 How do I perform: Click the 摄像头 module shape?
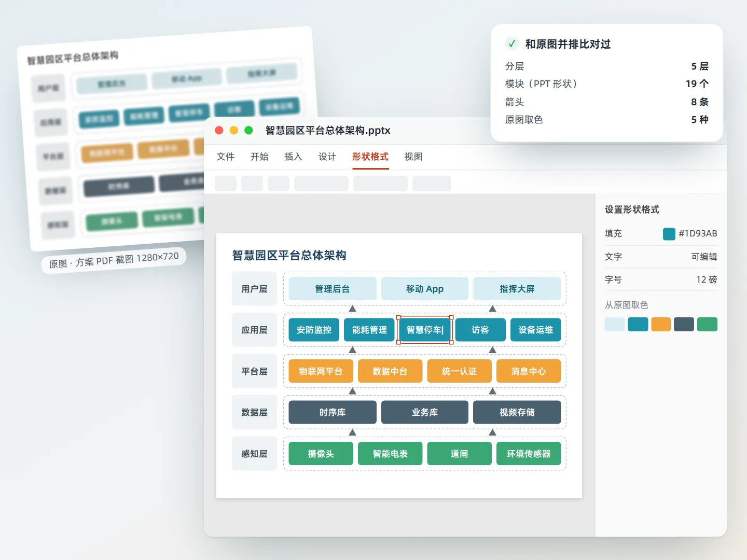pyautogui.click(x=321, y=454)
